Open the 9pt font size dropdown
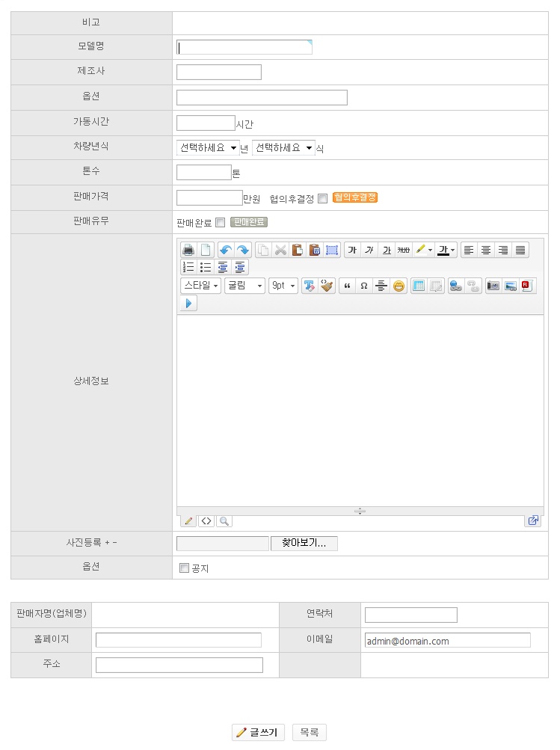 coord(283,286)
